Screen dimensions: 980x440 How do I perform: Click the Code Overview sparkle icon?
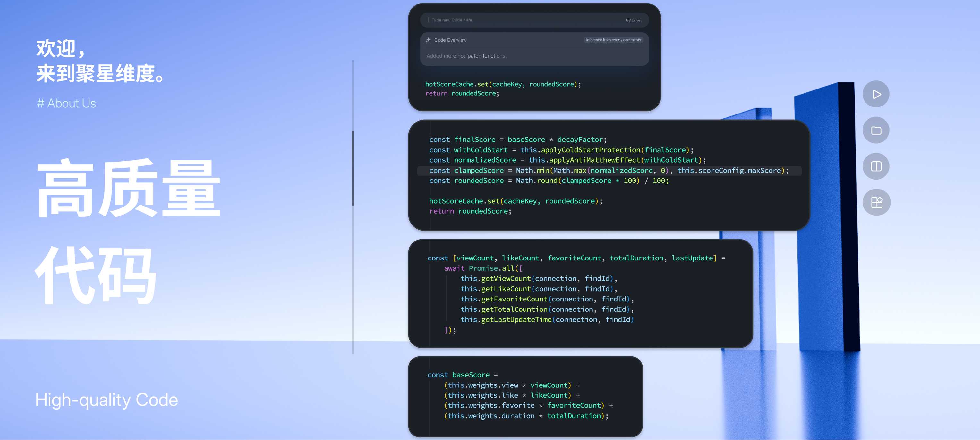click(x=428, y=40)
